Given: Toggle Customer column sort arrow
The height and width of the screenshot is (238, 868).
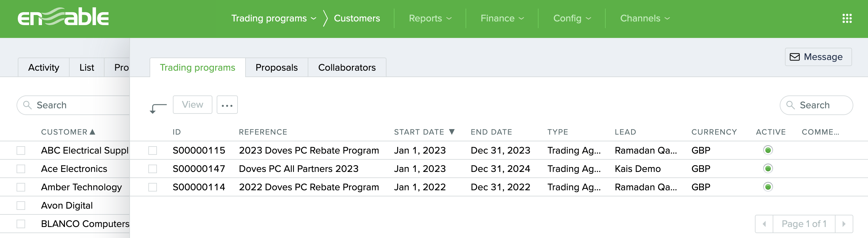Looking at the screenshot, I should tap(92, 132).
